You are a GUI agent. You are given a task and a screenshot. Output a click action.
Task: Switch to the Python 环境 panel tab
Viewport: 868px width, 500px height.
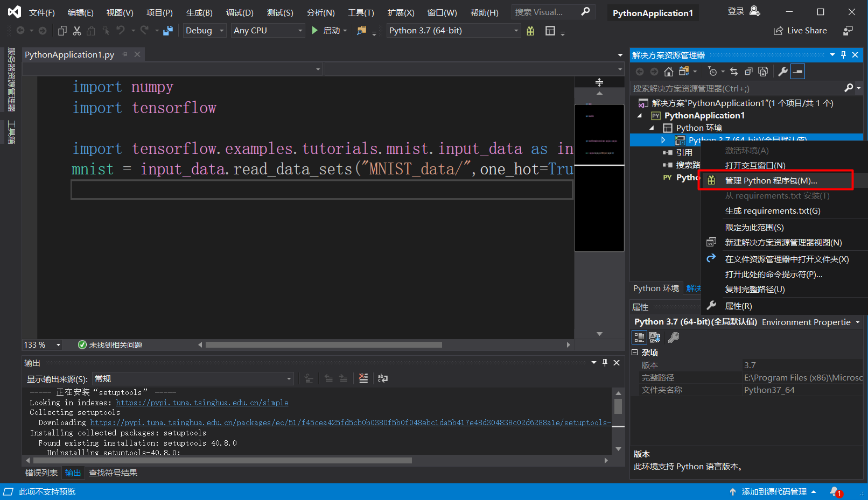click(x=656, y=288)
